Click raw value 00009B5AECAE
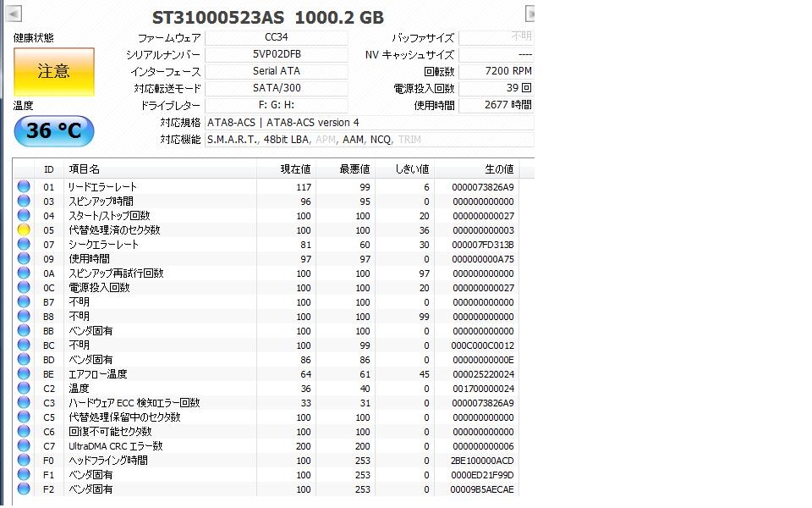Screen dimensions: 812x508 pyautogui.click(x=483, y=489)
